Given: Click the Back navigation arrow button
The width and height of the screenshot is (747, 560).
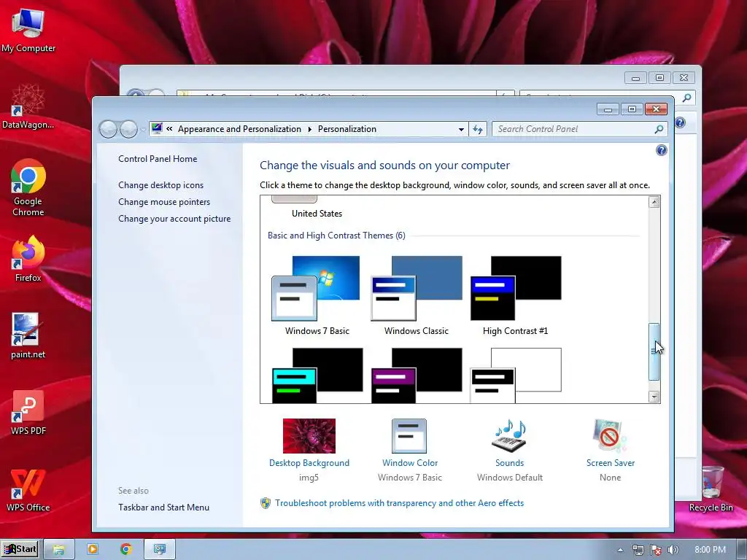Looking at the screenshot, I should [108, 129].
